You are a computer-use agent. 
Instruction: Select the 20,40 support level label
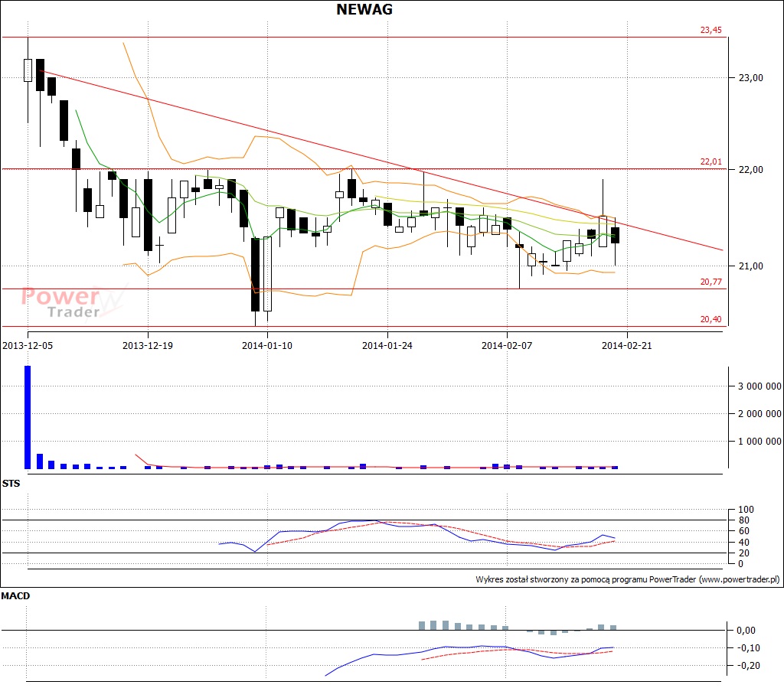coord(710,319)
